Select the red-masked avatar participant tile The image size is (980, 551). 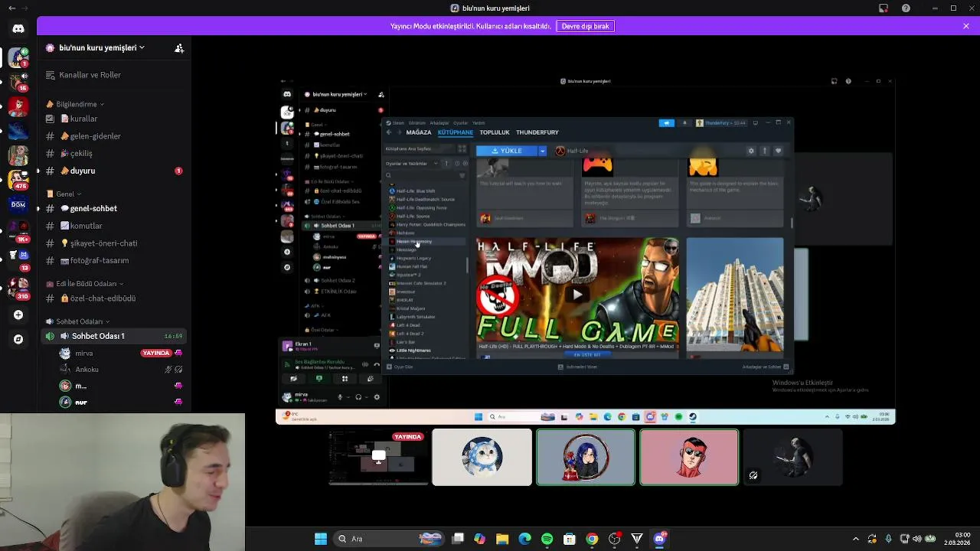click(689, 457)
